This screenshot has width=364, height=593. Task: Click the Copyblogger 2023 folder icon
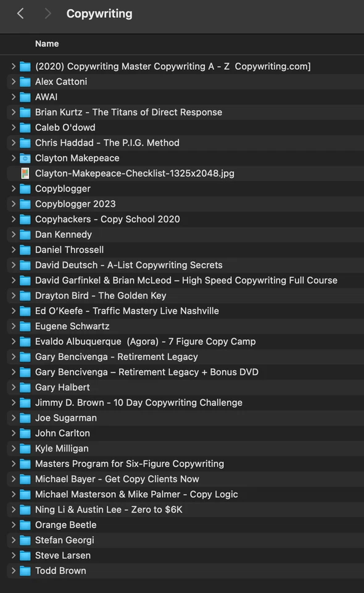[25, 204]
